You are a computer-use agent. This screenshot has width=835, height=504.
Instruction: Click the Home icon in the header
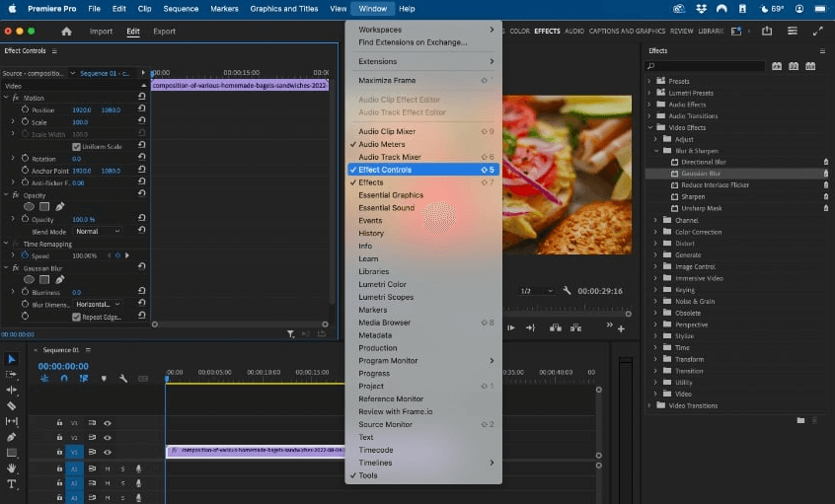click(x=67, y=32)
